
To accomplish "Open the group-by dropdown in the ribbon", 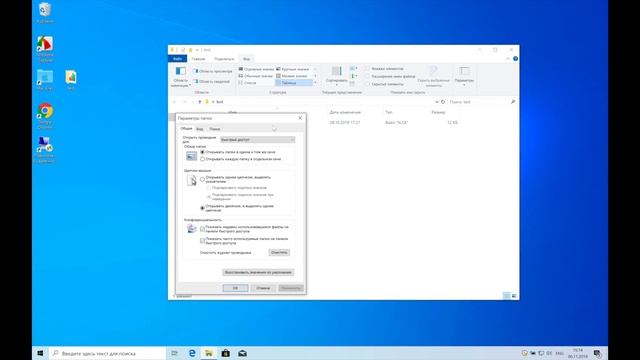I will (353, 69).
